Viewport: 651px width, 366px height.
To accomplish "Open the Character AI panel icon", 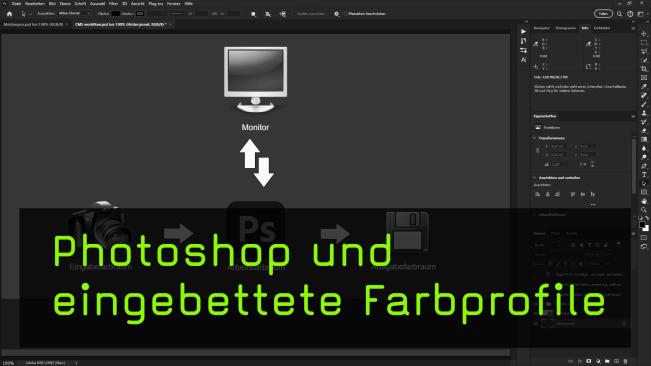I will [x=523, y=60].
